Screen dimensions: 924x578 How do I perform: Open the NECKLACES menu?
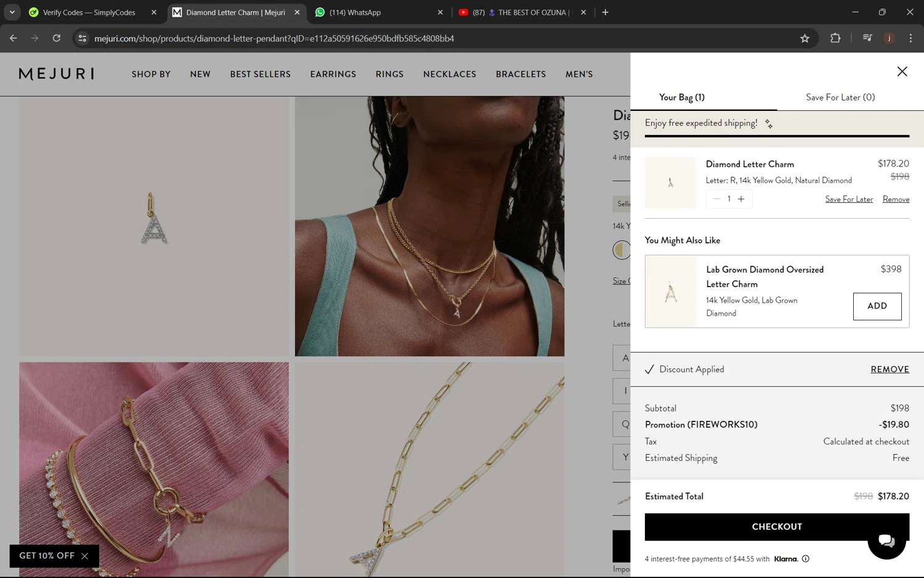(x=450, y=74)
